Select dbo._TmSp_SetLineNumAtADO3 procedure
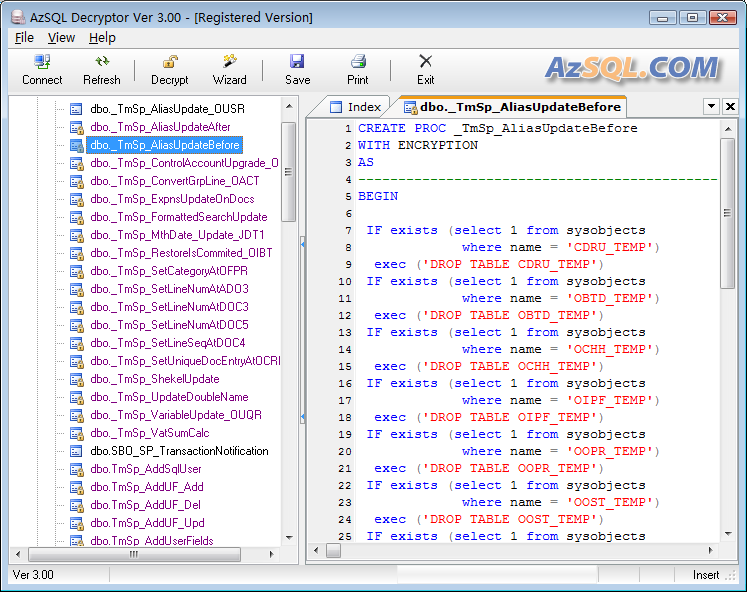The height and width of the screenshot is (592, 747). pos(169,289)
